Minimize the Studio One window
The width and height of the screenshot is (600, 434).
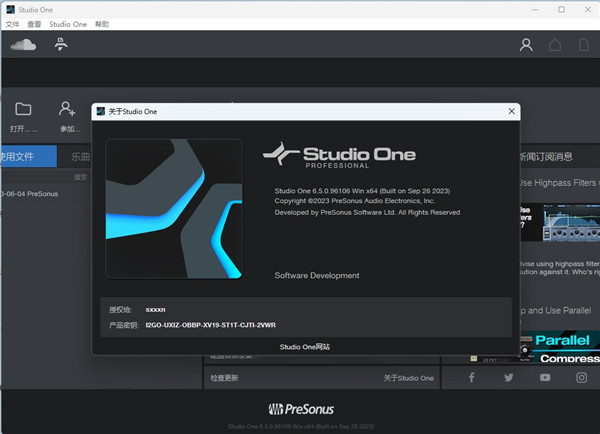pyautogui.click(x=535, y=10)
